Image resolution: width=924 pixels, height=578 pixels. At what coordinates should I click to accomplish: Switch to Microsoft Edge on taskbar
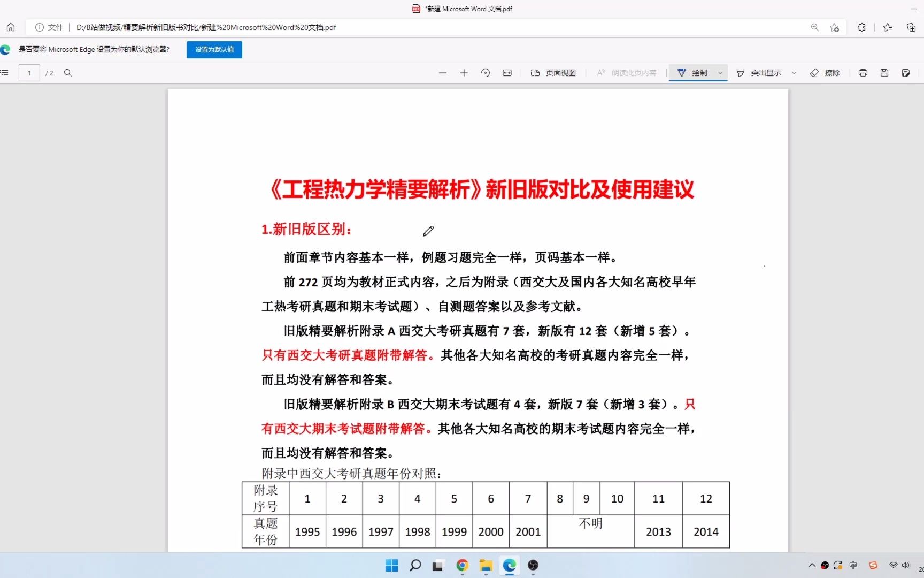click(x=510, y=565)
